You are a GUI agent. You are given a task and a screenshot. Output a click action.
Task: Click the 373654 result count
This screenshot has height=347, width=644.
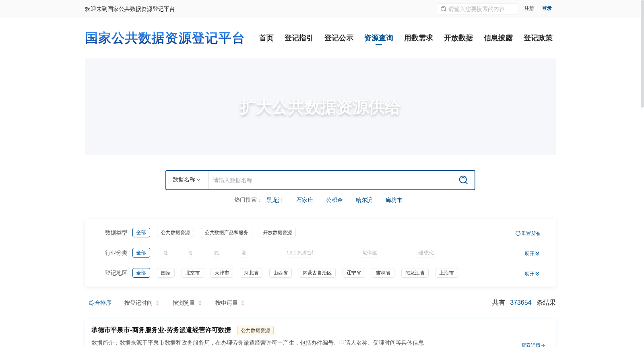(x=520, y=303)
